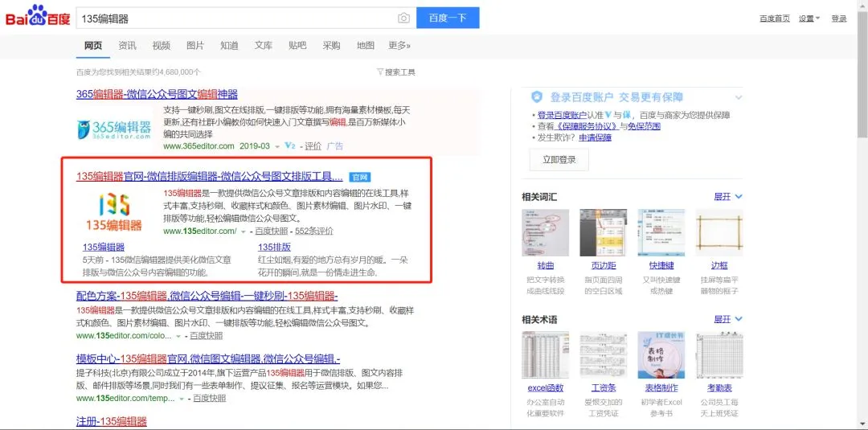Viewport: 868px width, 430px height.
Task: Open 百度快照 for 135editor.com/ result
Action: [272, 231]
